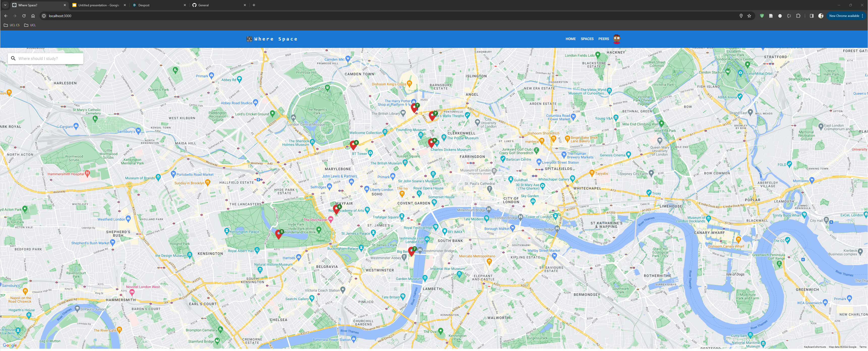
Task: Focus the 'Where should I study?' search field
Action: (x=49, y=59)
